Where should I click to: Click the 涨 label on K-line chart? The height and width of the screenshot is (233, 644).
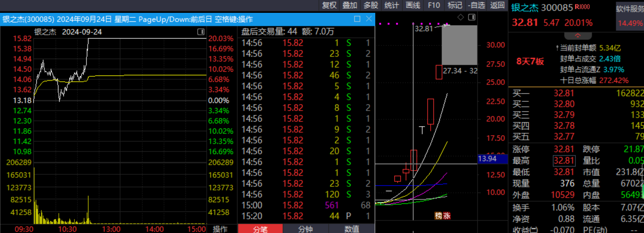coord(447,216)
